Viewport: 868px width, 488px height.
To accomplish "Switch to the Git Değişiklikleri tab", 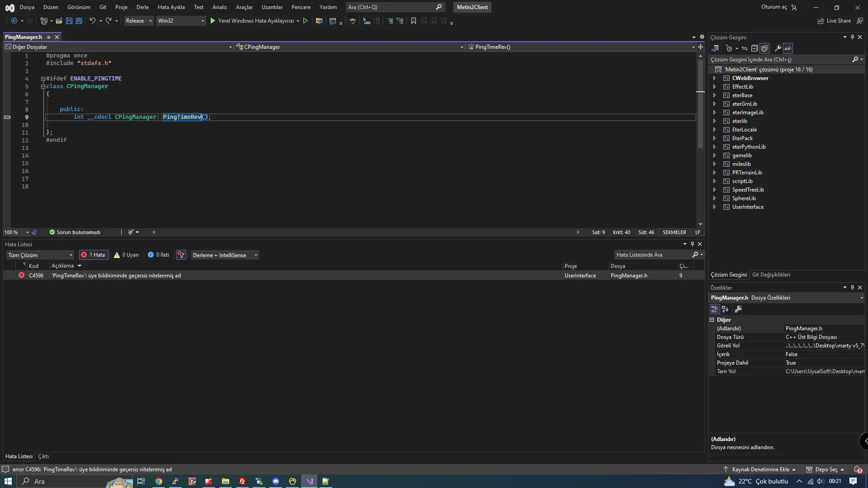I will pyautogui.click(x=771, y=275).
